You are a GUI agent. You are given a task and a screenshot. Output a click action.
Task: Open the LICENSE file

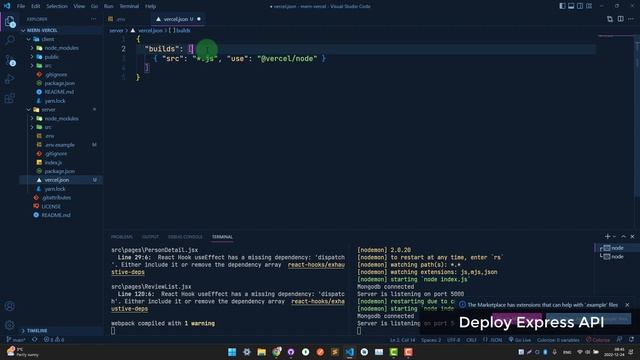(x=60, y=207)
